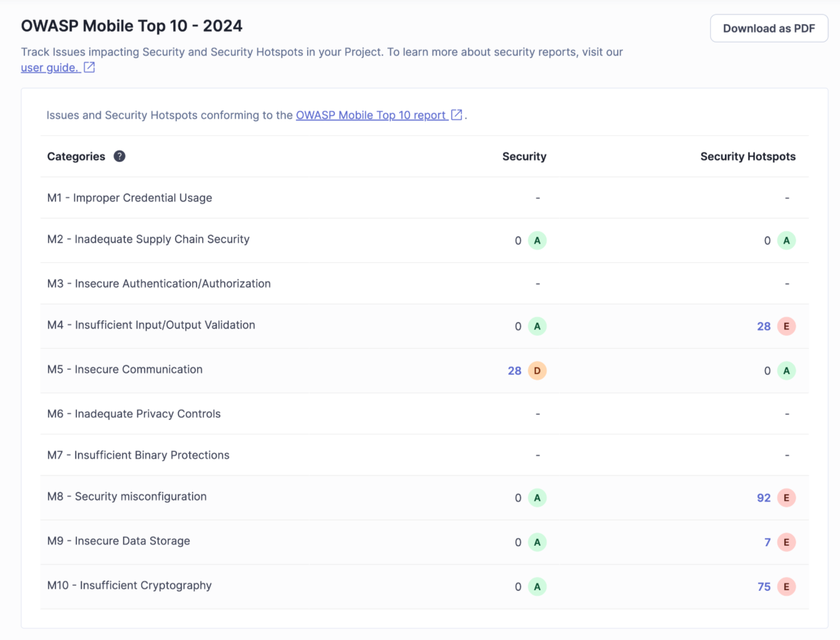The width and height of the screenshot is (840, 640).
Task: Click the A security rating badge for M2
Action: click(x=537, y=240)
